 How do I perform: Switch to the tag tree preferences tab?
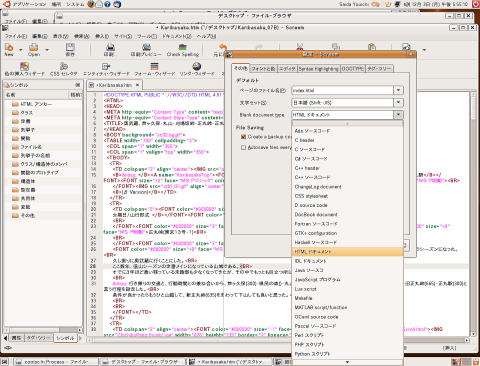379,69
